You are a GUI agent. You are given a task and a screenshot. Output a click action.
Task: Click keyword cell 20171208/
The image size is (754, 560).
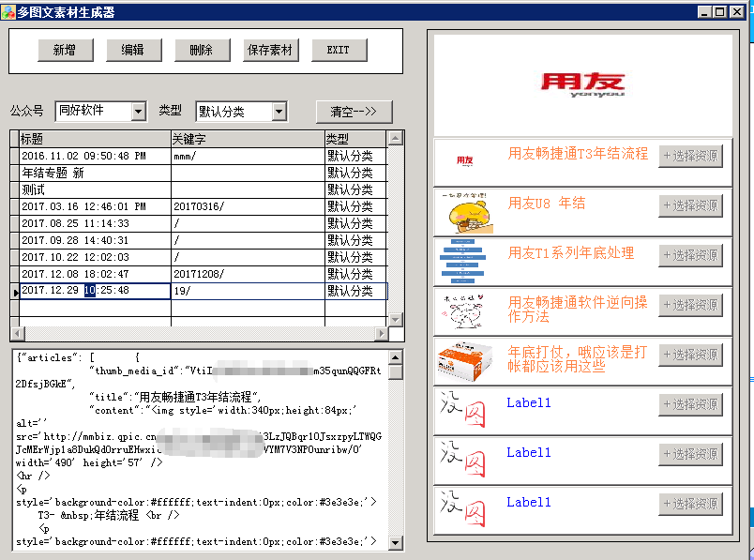[248, 274]
